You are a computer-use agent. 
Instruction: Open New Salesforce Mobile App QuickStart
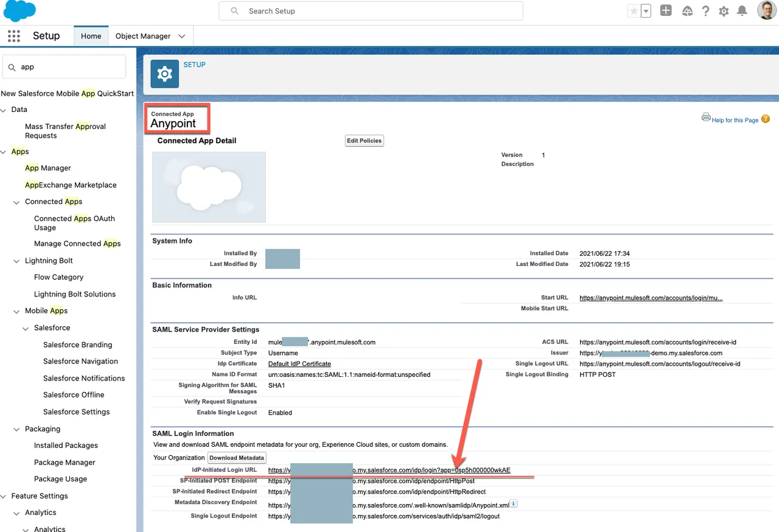click(67, 94)
